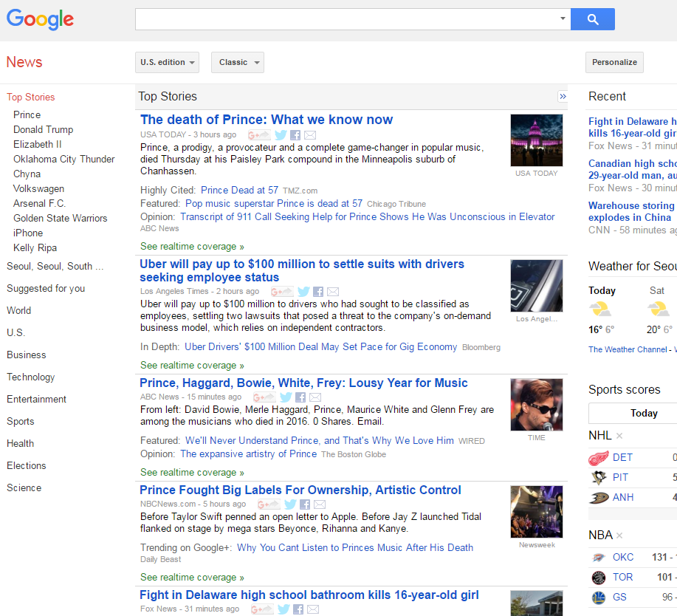Viewport: 677px width, 616px height.
Task: Email the Prince death story
Action: coord(310,135)
